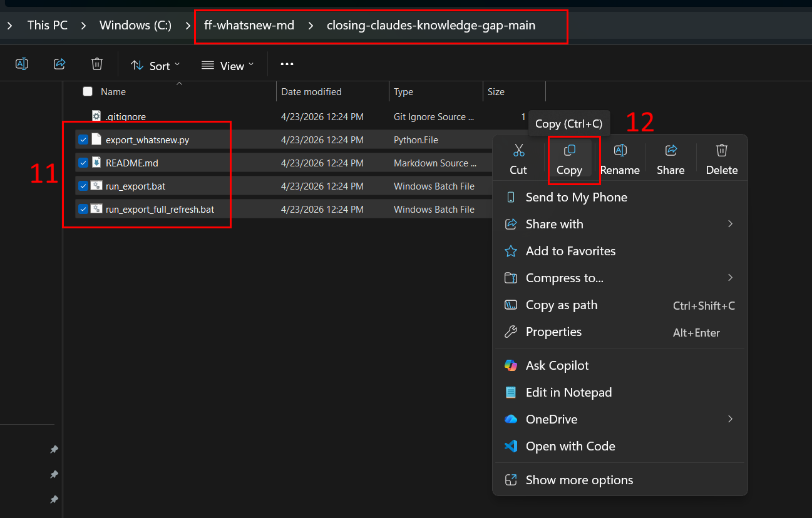Click closing-claudes-knowledge-gap-main in breadcrumb
This screenshot has height=518, width=812.
431,26
